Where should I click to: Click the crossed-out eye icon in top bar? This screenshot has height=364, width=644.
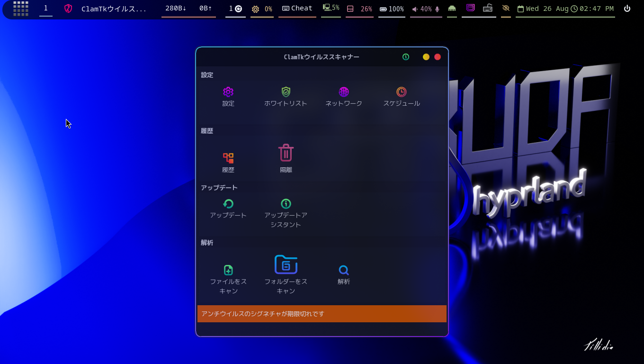[506, 8]
